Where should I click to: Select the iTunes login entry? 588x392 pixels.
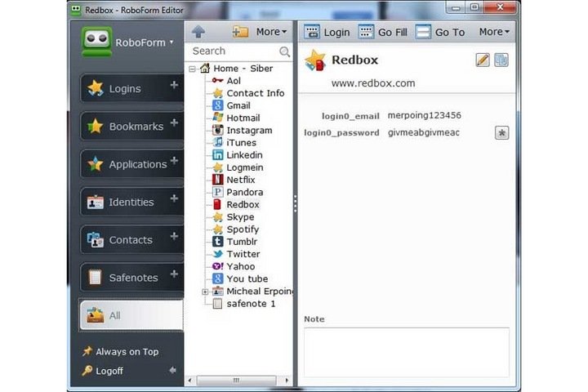(234, 143)
